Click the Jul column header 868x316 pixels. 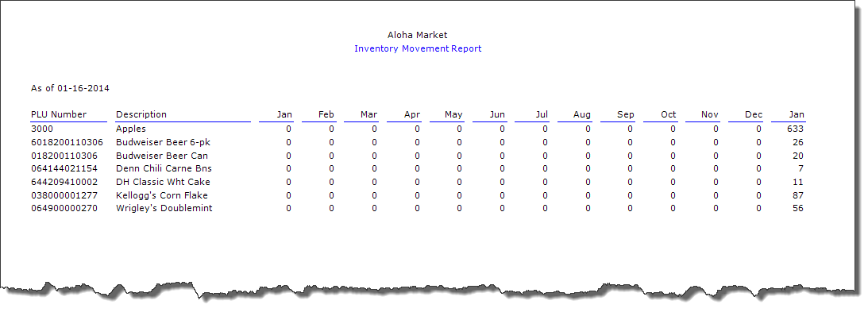pos(542,114)
